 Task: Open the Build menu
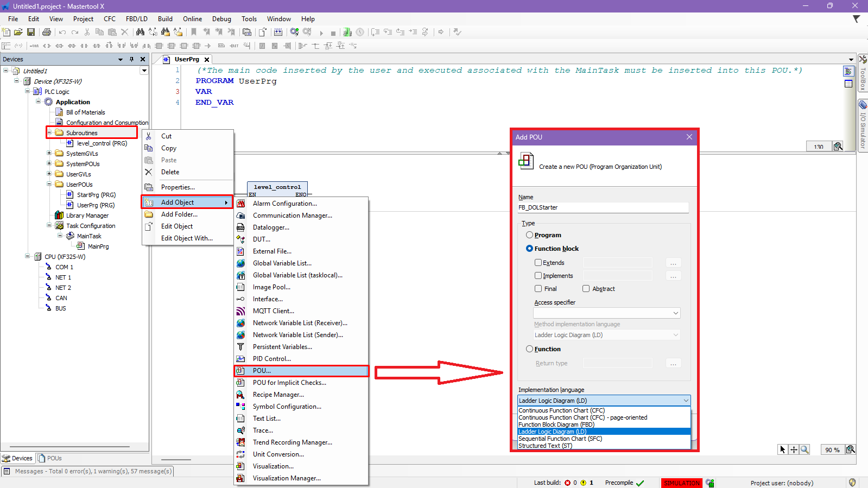tap(165, 19)
